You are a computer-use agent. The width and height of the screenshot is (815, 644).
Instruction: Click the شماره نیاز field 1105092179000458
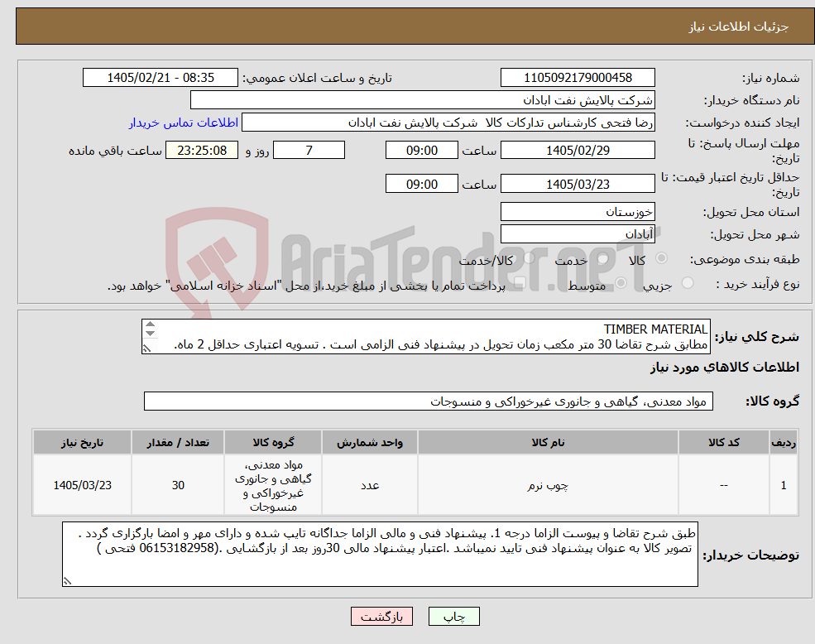pos(578,78)
